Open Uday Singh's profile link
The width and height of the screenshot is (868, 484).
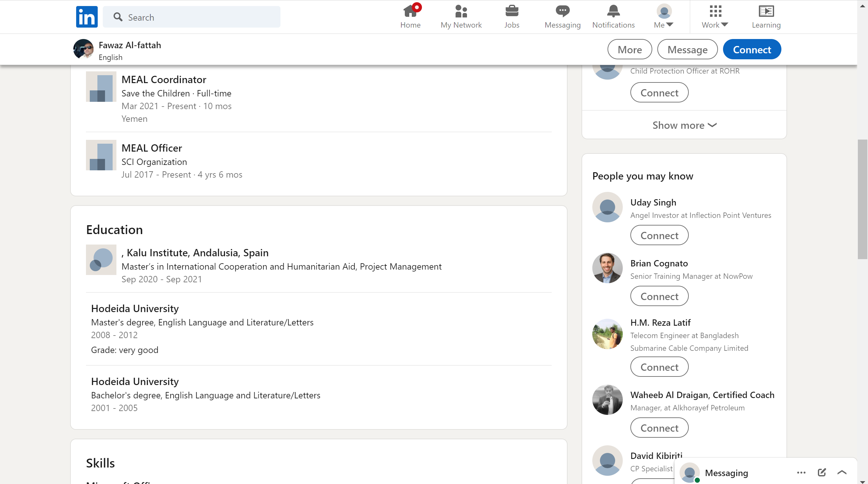(x=653, y=202)
